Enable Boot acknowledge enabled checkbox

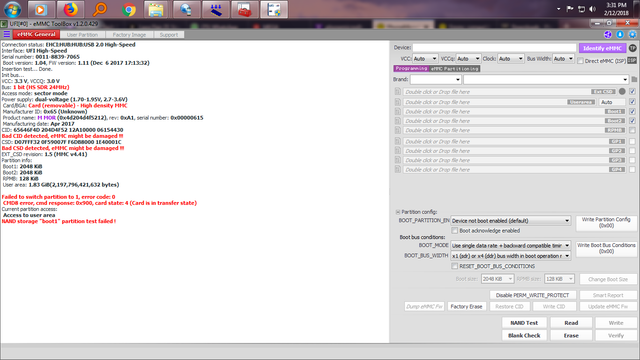coord(454,231)
